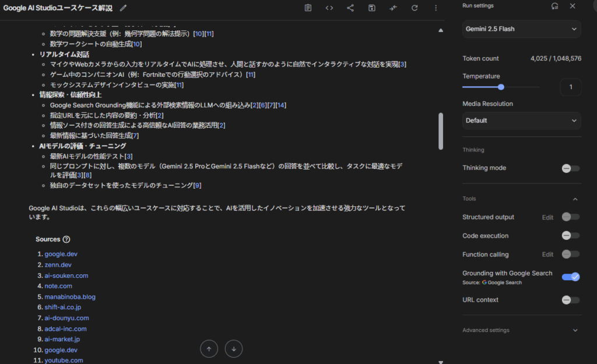Open source link 1 google.dev
The width and height of the screenshot is (597, 364).
click(61, 254)
